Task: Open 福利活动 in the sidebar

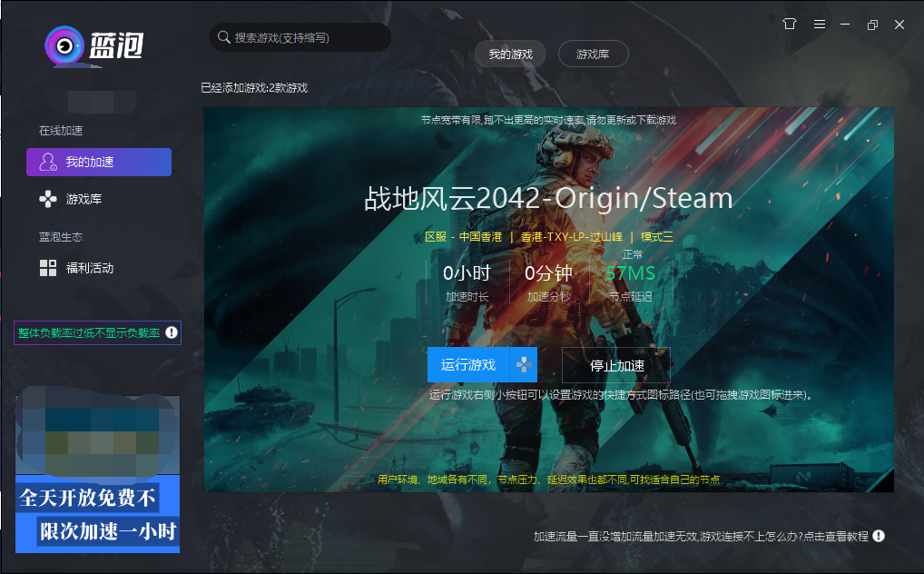Action: point(90,268)
